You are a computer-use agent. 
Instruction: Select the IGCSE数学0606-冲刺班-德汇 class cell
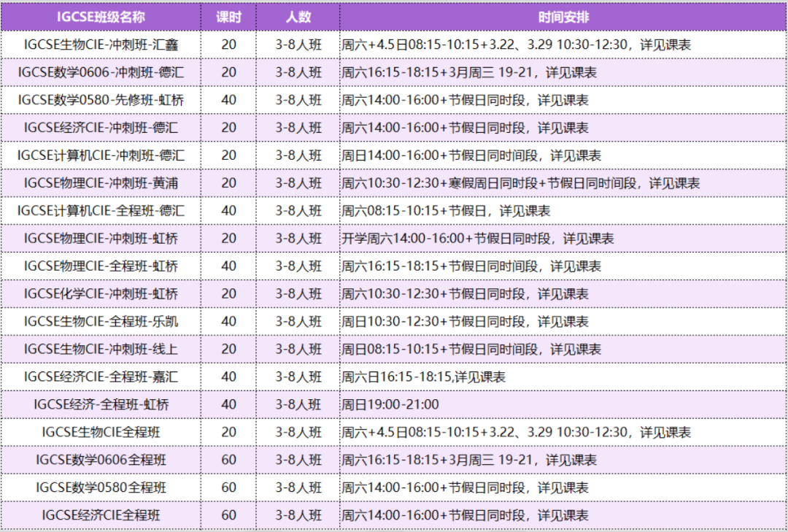click(x=101, y=72)
